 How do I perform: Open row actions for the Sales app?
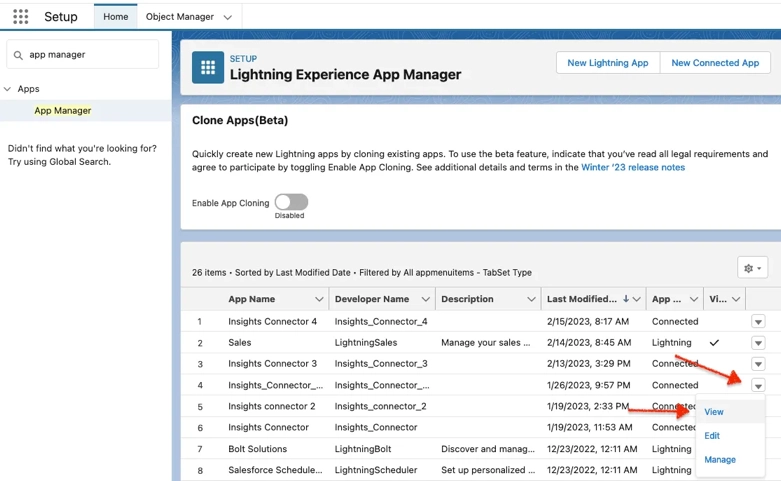758,343
